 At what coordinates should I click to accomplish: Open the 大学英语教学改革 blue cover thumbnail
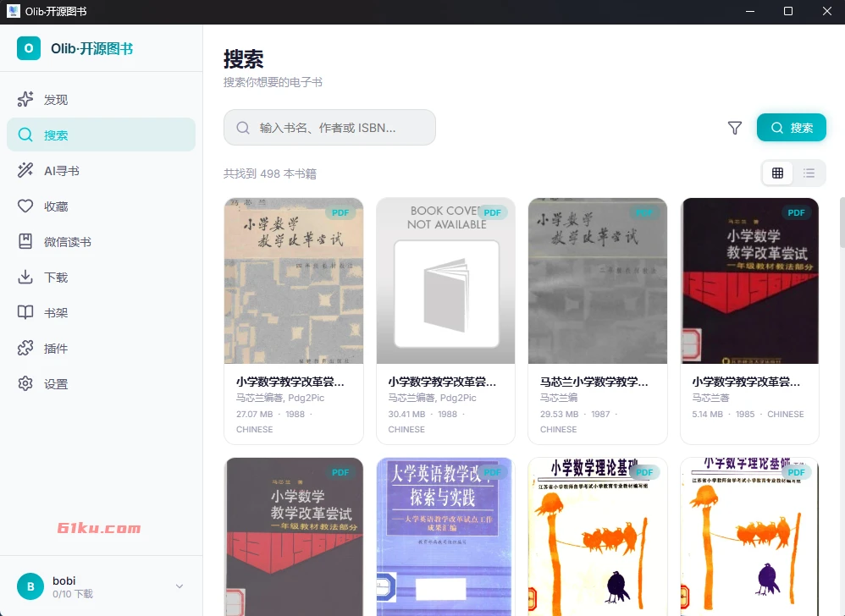click(445, 536)
